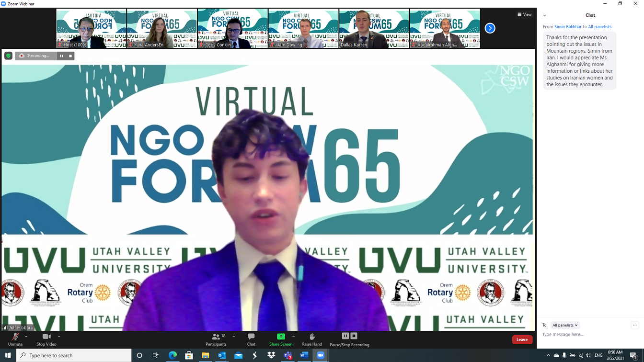Click the Simin Bakhtiar sender name

point(567,27)
